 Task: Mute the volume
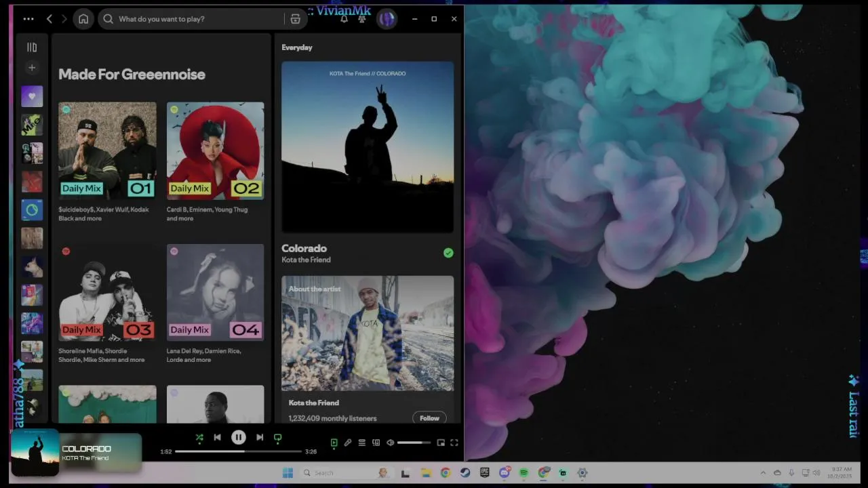390,443
